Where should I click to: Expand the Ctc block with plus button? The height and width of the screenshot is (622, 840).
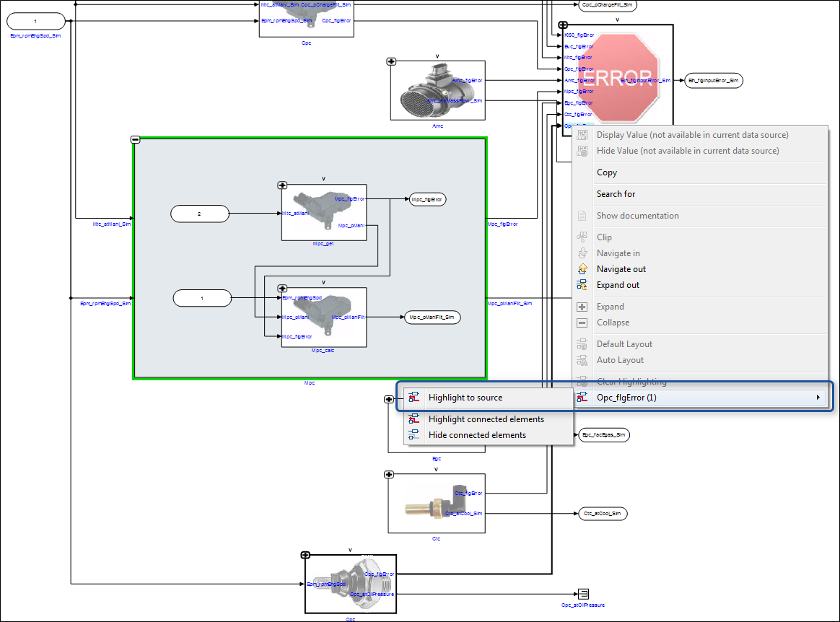coord(389,474)
